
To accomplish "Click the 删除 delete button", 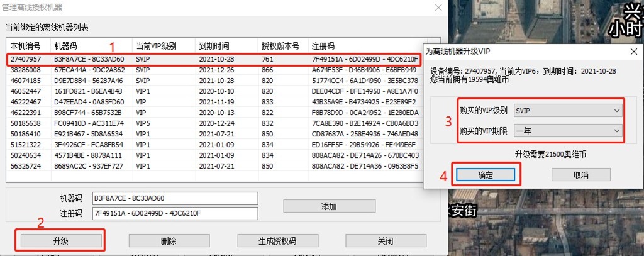I will [x=169, y=240].
